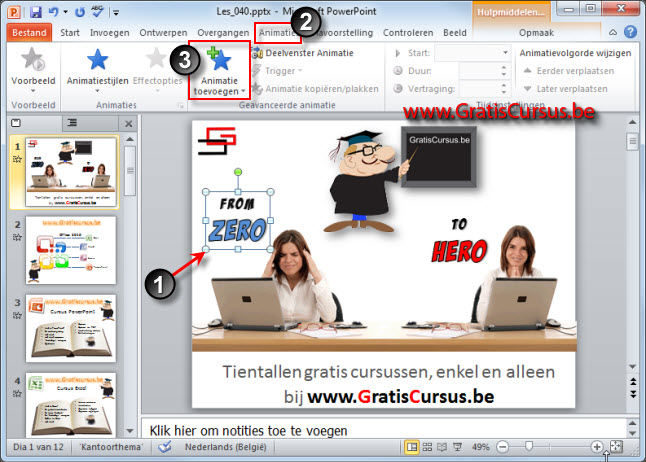Click into the Vertraging delay field
Screen dimensions: 646x462
479,89
